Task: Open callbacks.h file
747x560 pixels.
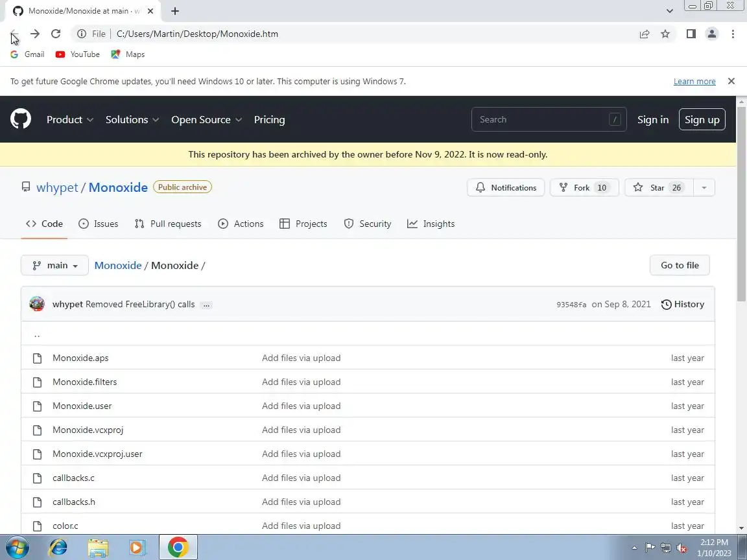Action: point(74,502)
